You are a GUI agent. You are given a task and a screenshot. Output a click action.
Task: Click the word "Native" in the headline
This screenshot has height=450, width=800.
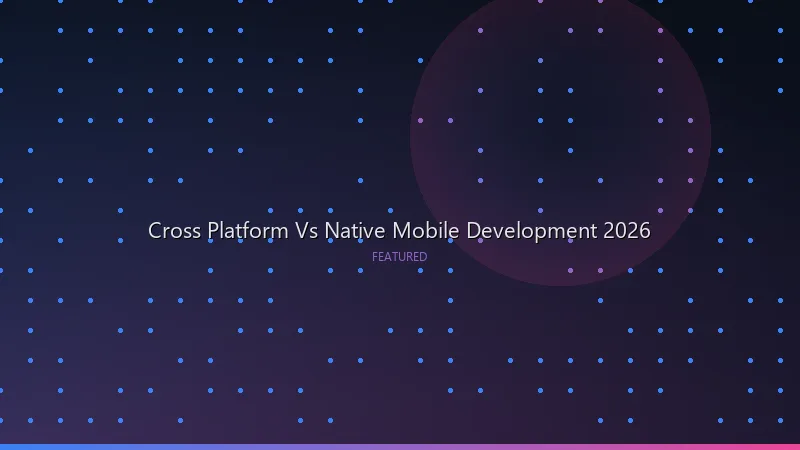coord(355,230)
